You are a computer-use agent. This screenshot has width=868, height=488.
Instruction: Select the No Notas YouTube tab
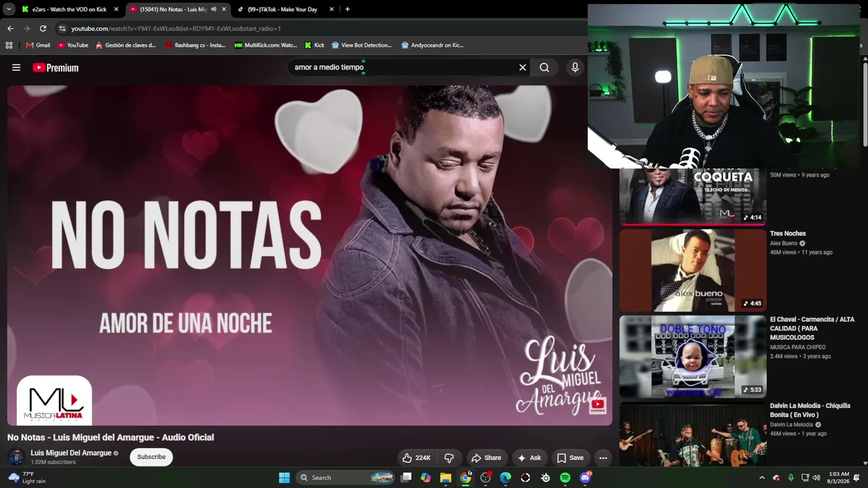coord(178,9)
